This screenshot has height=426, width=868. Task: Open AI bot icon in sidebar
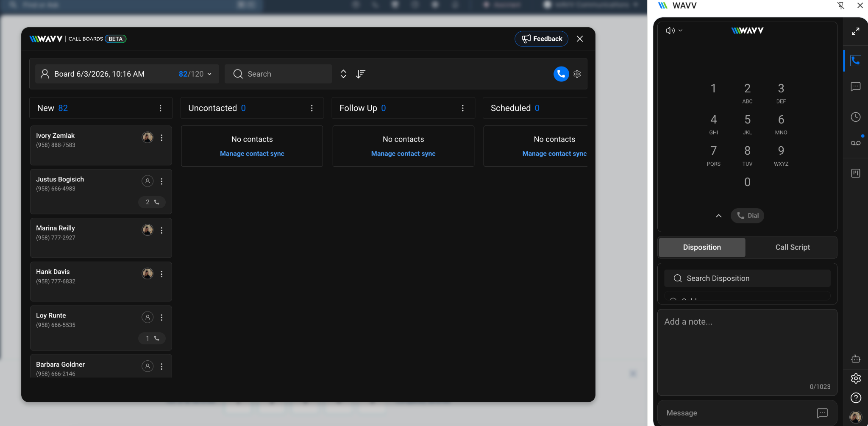(856, 359)
